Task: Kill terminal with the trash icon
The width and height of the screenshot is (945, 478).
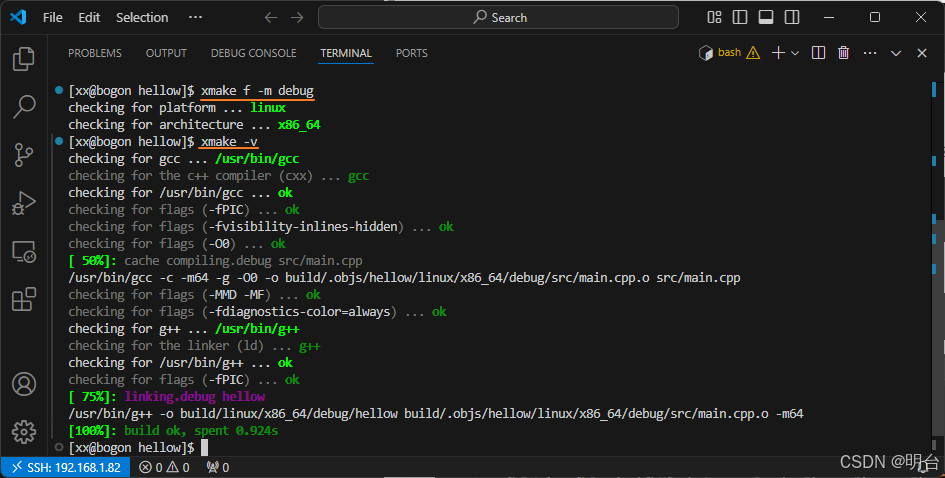Action: (844, 53)
